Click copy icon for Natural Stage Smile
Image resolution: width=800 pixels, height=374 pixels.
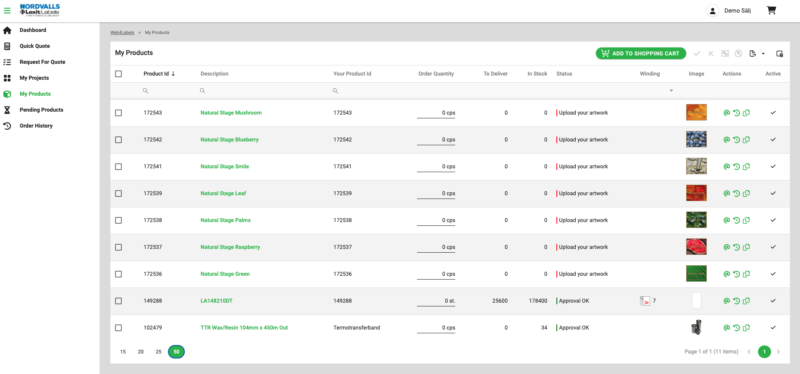tap(746, 166)
